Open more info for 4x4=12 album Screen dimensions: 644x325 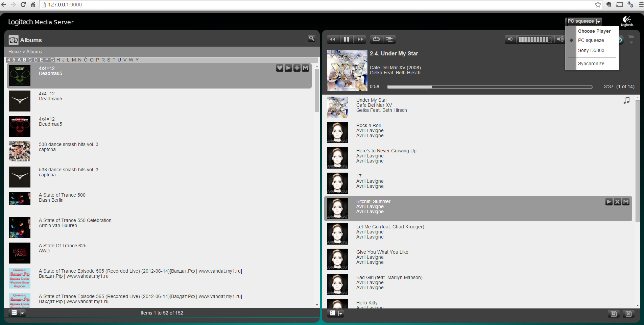tap(306, 68)
